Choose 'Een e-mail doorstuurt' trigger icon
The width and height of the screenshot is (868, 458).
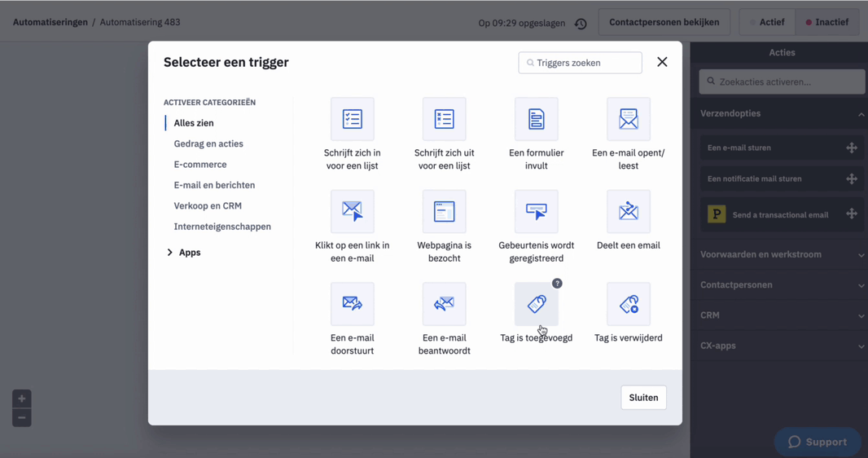pyautogui.click(x=352, y=304)
